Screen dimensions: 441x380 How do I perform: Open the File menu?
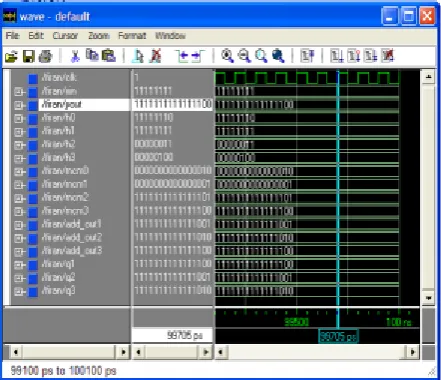[13, 35]
